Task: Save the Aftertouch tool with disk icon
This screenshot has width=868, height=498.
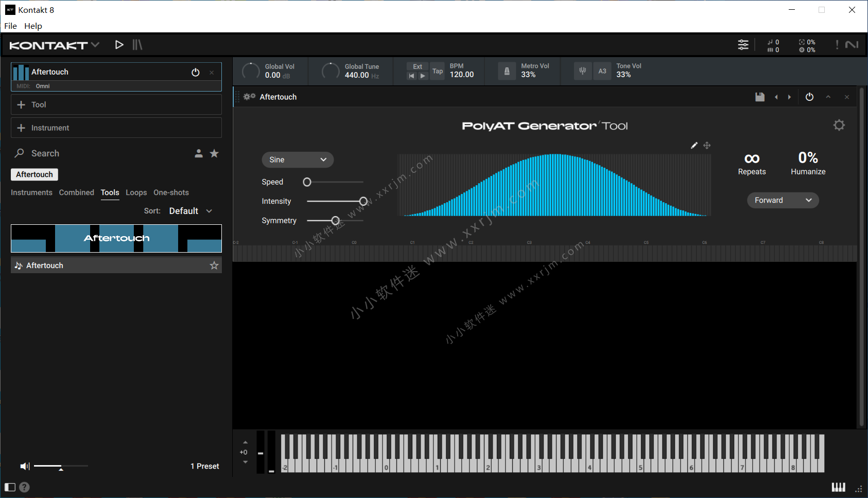Action: (x=760, y=97)
